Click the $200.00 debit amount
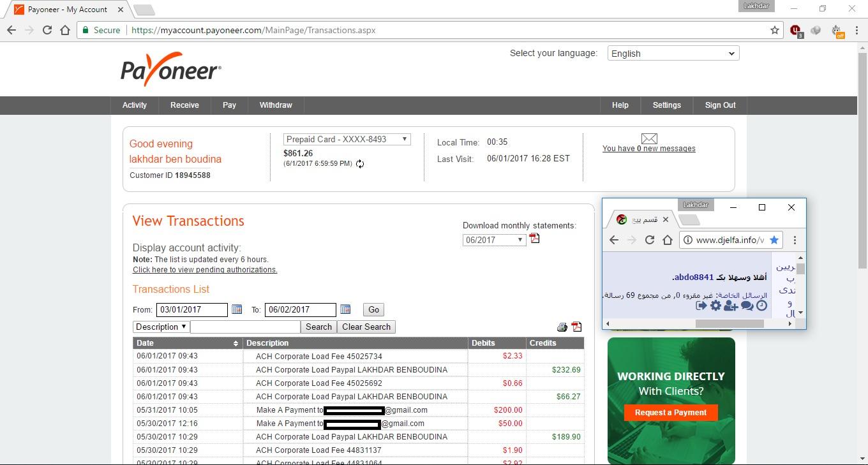Viewport: 868px width, 465px height. [508, 410]
